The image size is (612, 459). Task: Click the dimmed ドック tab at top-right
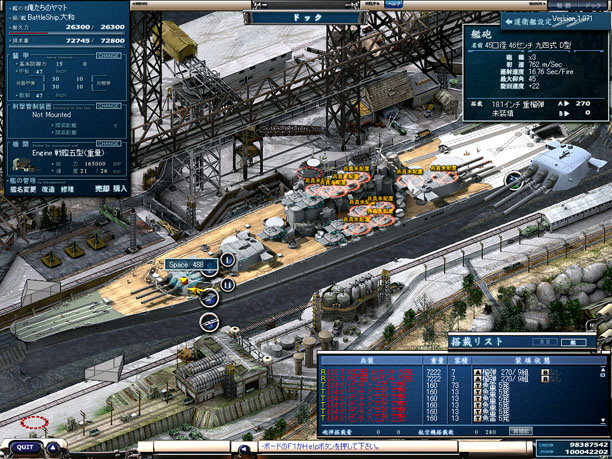coord(592,6)
